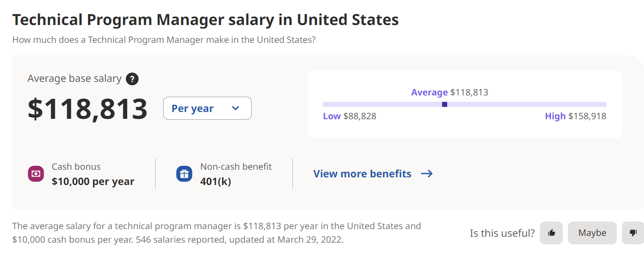The height and width of the screenshot is (255, 644).
Task: Click the non-cash benefit gift icon
Action: tap(184, 174)
